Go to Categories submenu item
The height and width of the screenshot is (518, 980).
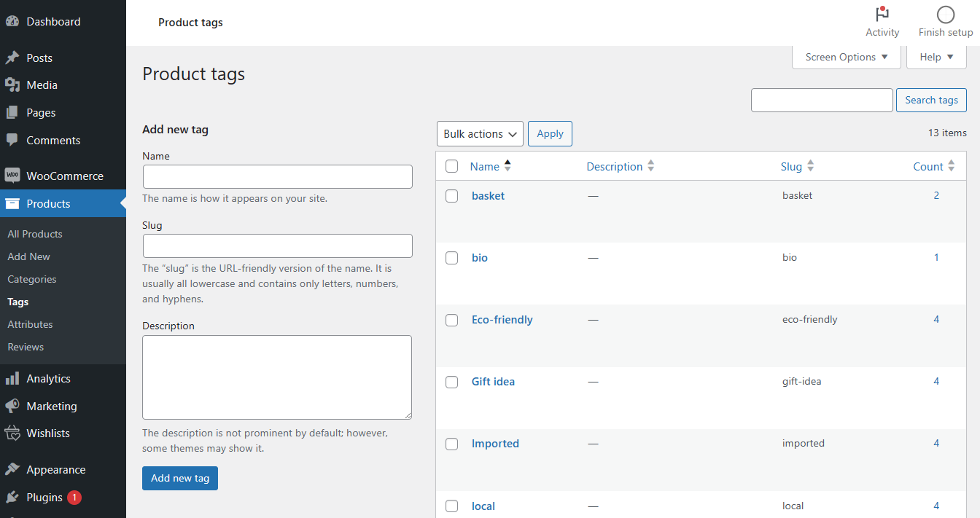click(32, 279)
